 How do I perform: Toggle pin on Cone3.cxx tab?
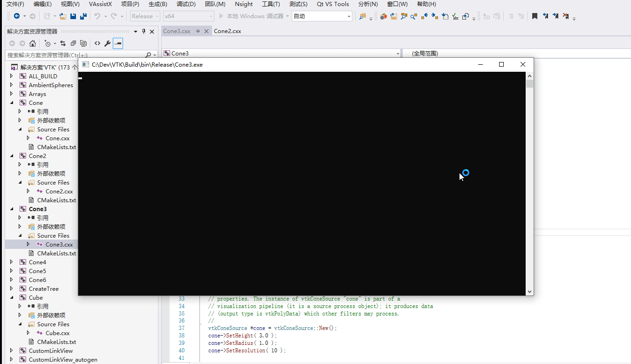point(198,31)
